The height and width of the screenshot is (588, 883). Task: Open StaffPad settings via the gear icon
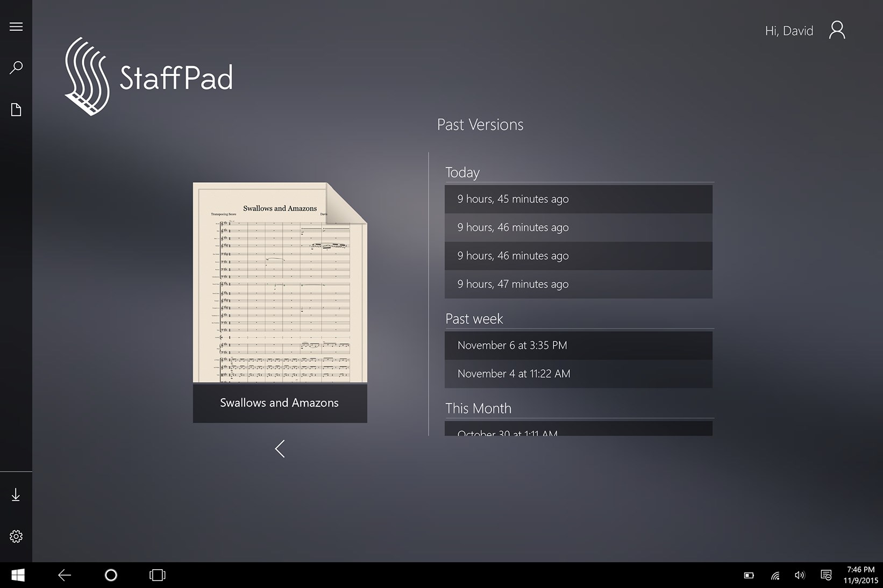16,536
